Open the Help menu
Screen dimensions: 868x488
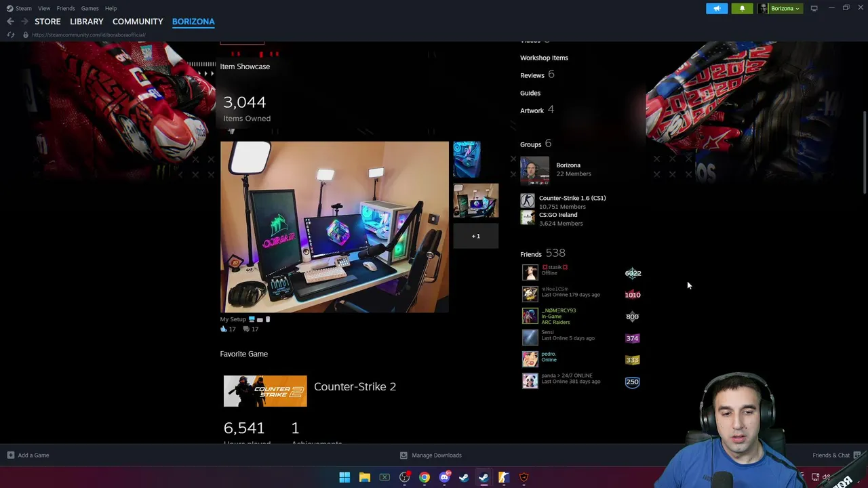[111, 8]
